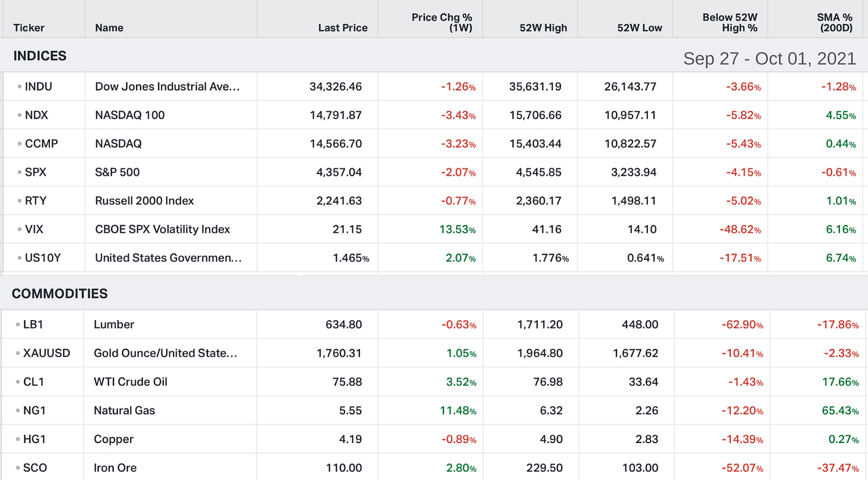This screenshot has width=868, height=480.
Task: Sort by Price Chg % (1W) header
Action: pyautogui.click(x=442, y=23)
